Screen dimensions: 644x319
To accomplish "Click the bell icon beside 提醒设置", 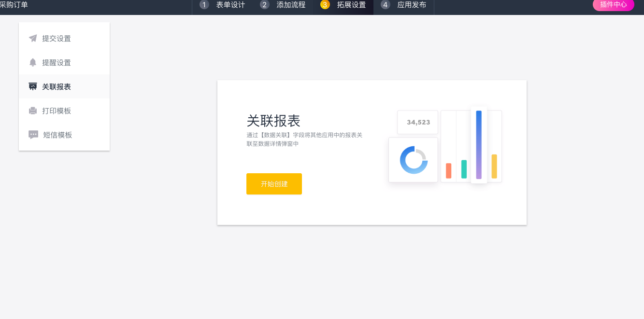I will tap(33, 62).
